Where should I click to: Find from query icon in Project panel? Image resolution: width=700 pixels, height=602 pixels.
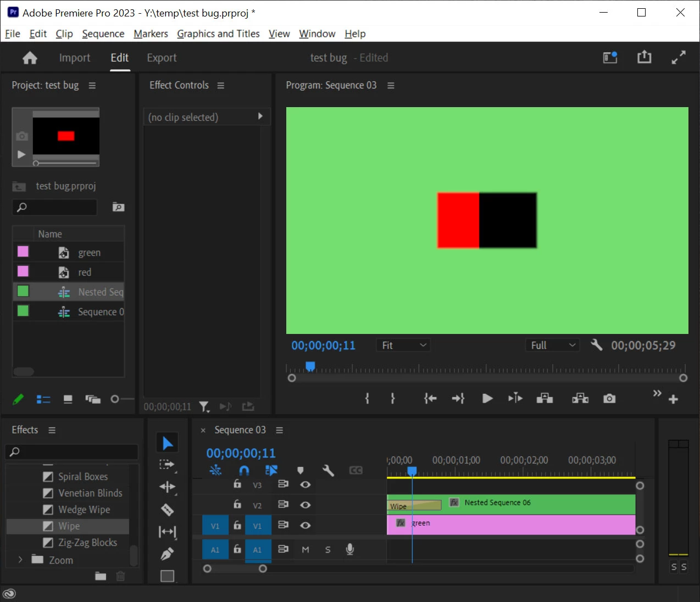tap(118, 207)
